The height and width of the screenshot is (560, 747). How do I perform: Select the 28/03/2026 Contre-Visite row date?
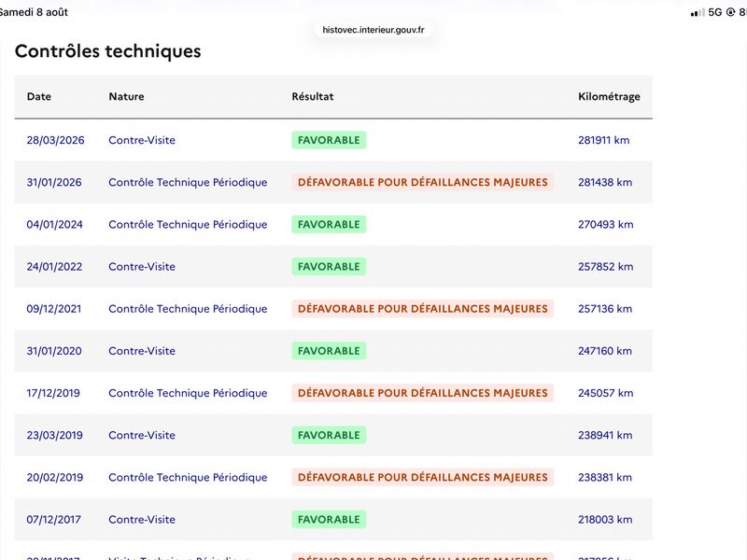[x=55, y=140]
